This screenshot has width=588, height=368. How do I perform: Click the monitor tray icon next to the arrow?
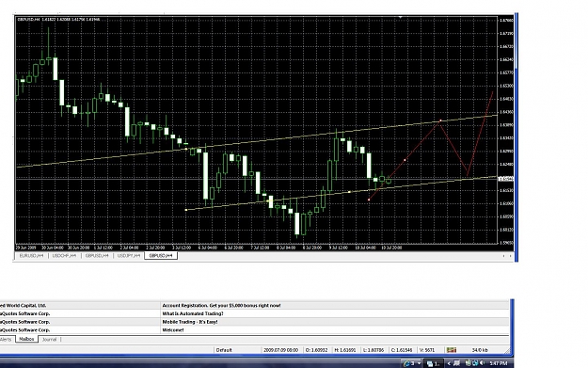456,363
